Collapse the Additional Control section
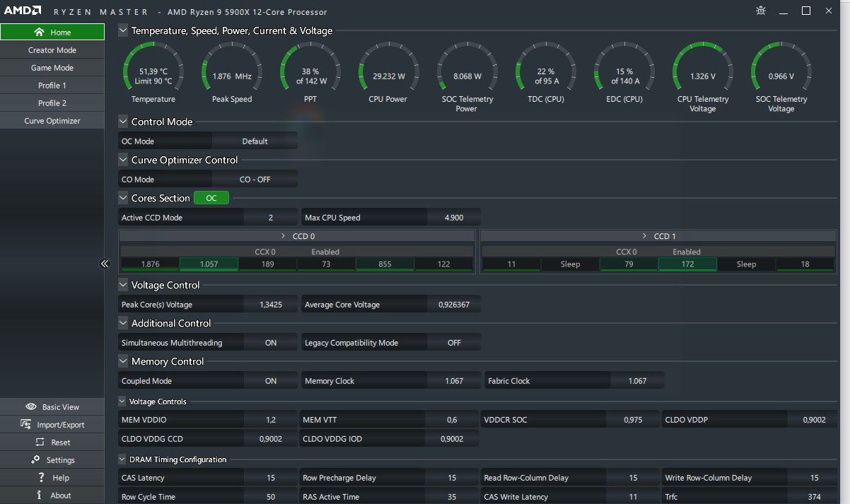Screen dimensions: 850x504 123,323
